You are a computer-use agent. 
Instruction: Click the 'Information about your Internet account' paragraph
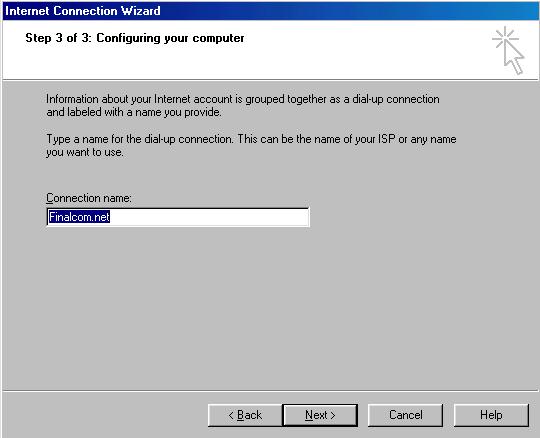243,105
